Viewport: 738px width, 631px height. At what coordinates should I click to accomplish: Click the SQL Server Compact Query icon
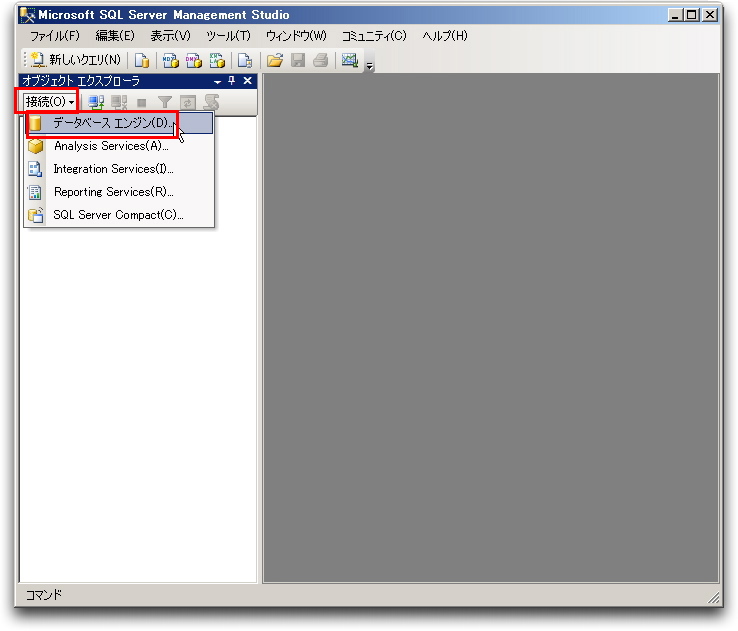pyautogui.click(x=245, y=60)
